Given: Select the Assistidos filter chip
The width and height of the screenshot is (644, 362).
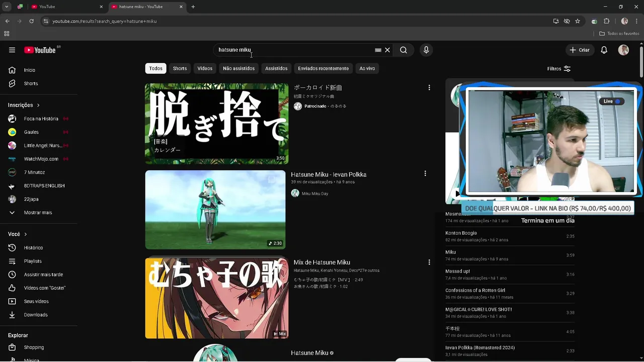Looking at the screenshot, I should click(x=276, y=68).
